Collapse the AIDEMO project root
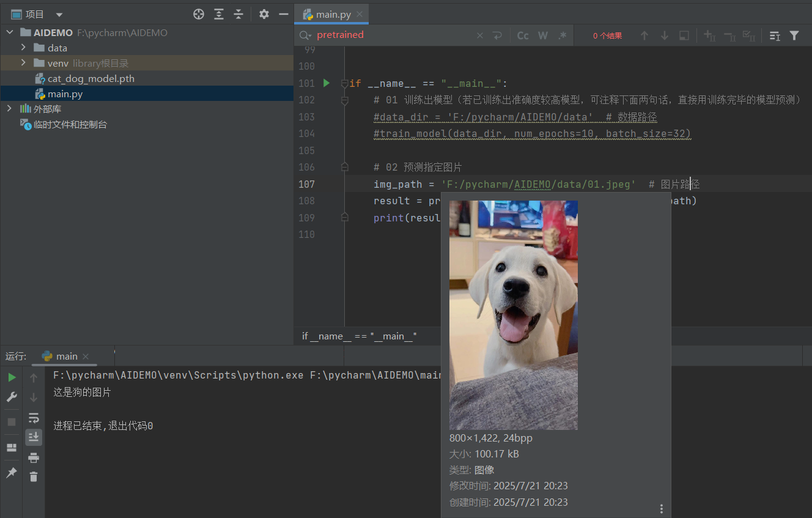812x518 pixels. pyautogui.click(x=10, y=32)
